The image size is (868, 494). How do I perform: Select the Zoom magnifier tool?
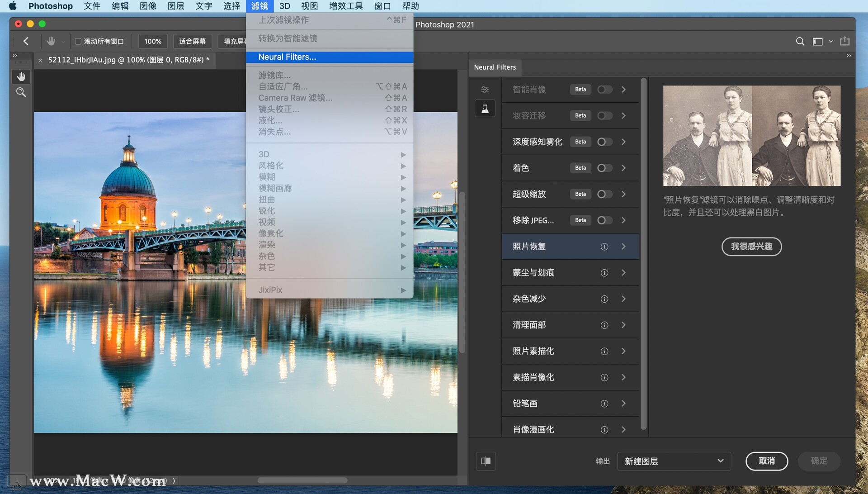21,92
